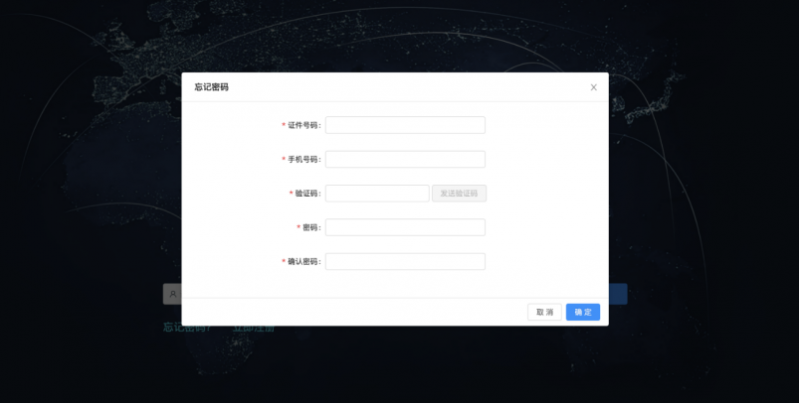Click the 验证码 label
The image size is (800, 404).
point(307,193)
